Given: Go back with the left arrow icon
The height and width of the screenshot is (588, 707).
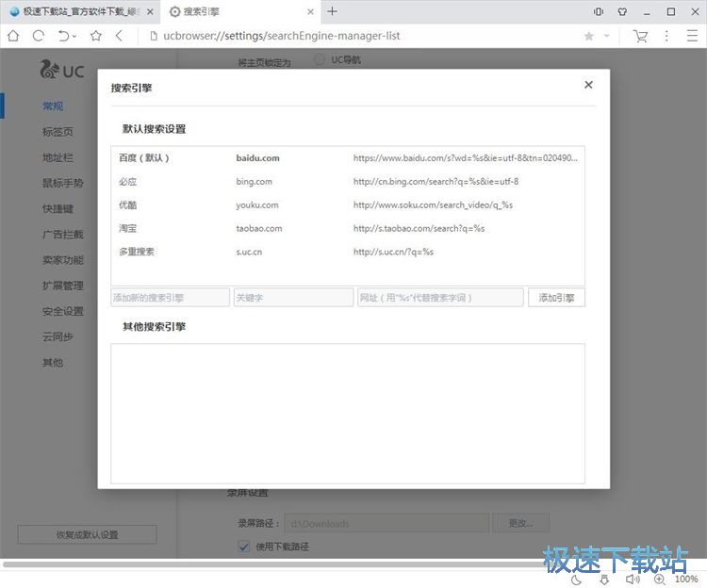Looking at the screenshot, I should click(119, 36).
